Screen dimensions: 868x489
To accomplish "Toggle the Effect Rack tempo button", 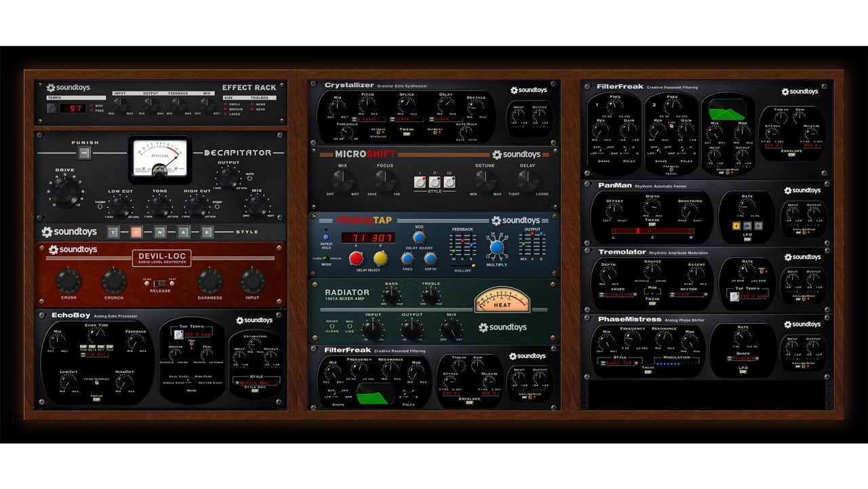I will 52,108.
